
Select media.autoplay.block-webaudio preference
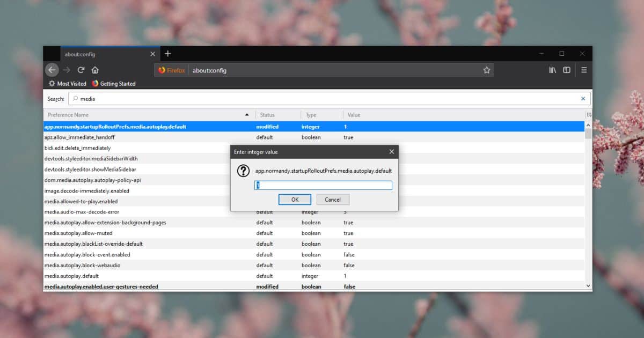coord(314,266)
